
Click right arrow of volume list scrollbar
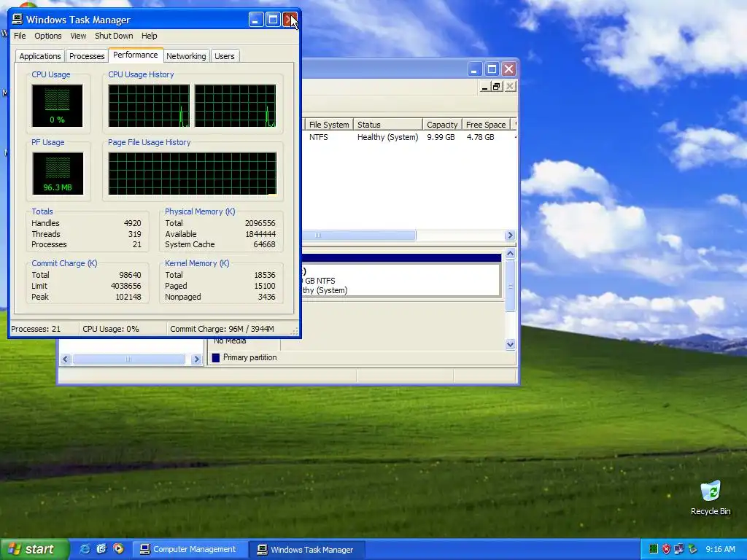[510, 236]
